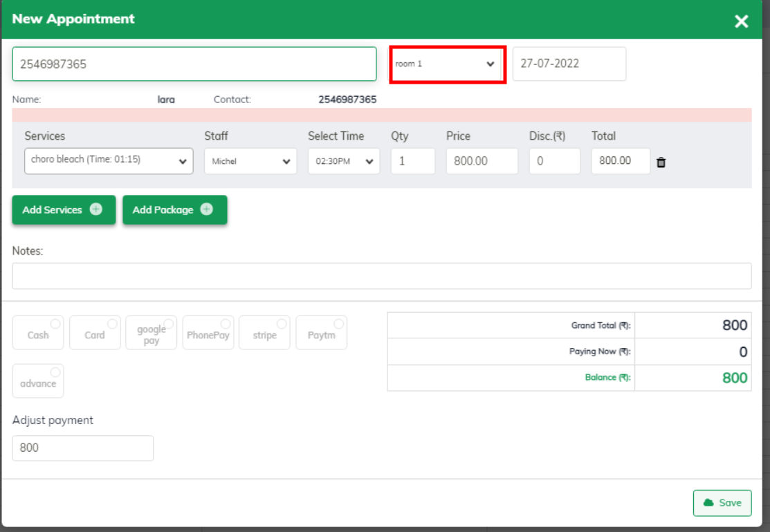Pick stripe as payment method
This screenshot has height=532, width=770.
coord(265,333)
